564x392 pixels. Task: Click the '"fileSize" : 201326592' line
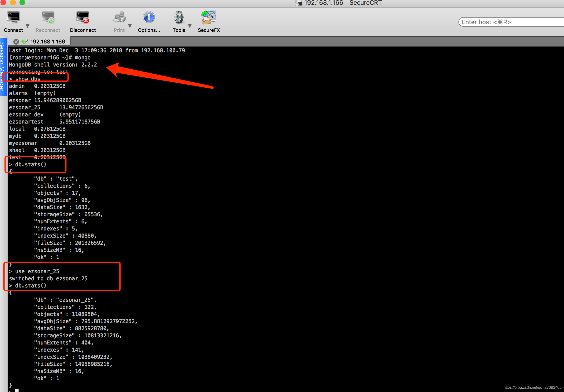click(x=70, y=243)
